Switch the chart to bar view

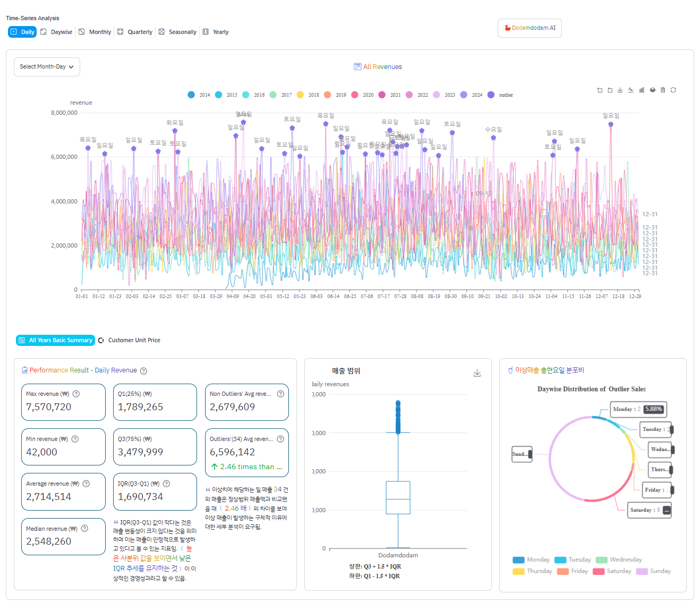tap(642, 90)
